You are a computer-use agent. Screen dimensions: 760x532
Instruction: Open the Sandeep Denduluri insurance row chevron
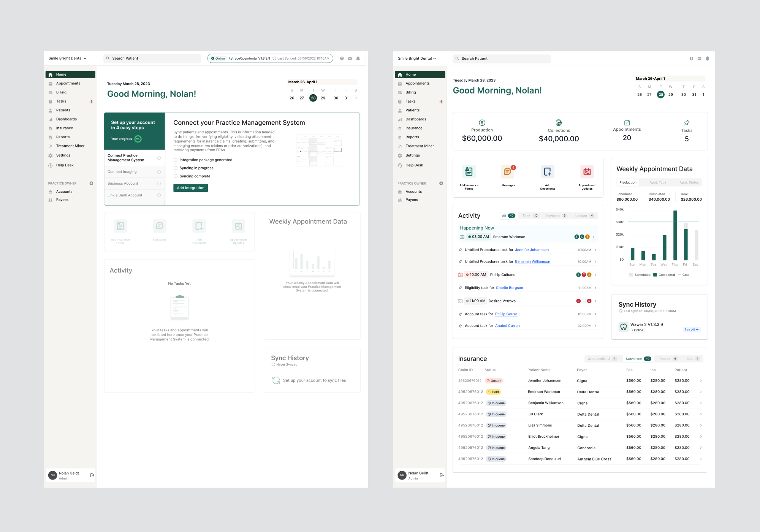coord(701,459)
